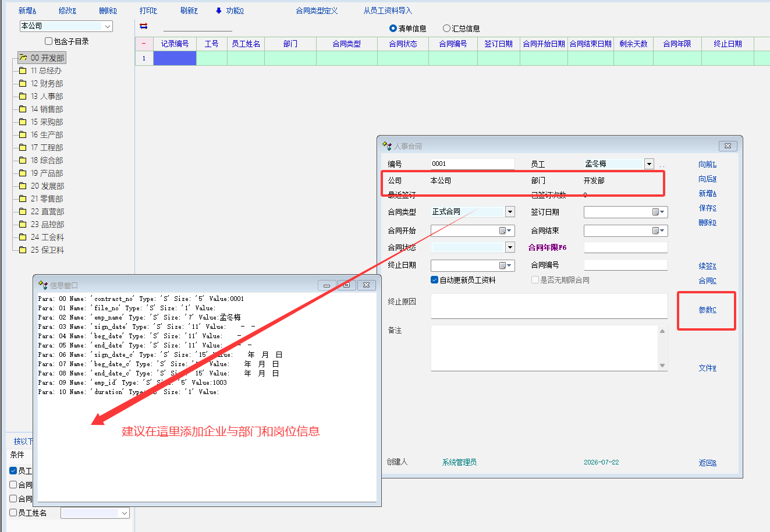
Task: Tick the 包含子目录 checkbox
Action: click(x=49, y=41)
